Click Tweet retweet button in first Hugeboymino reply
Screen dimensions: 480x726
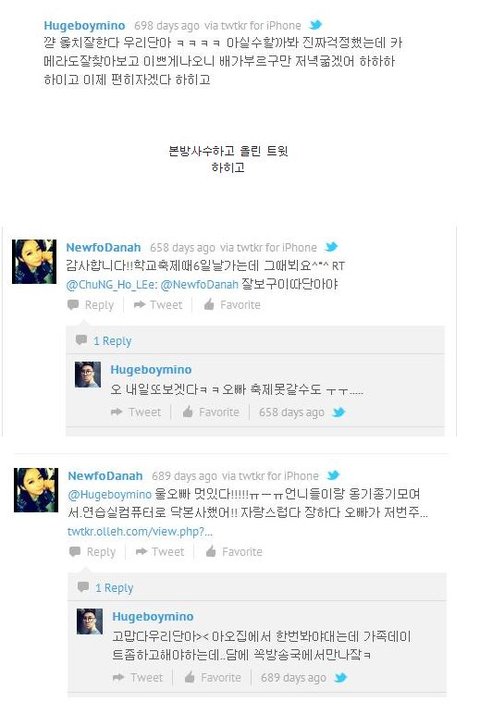click(137, 412)
